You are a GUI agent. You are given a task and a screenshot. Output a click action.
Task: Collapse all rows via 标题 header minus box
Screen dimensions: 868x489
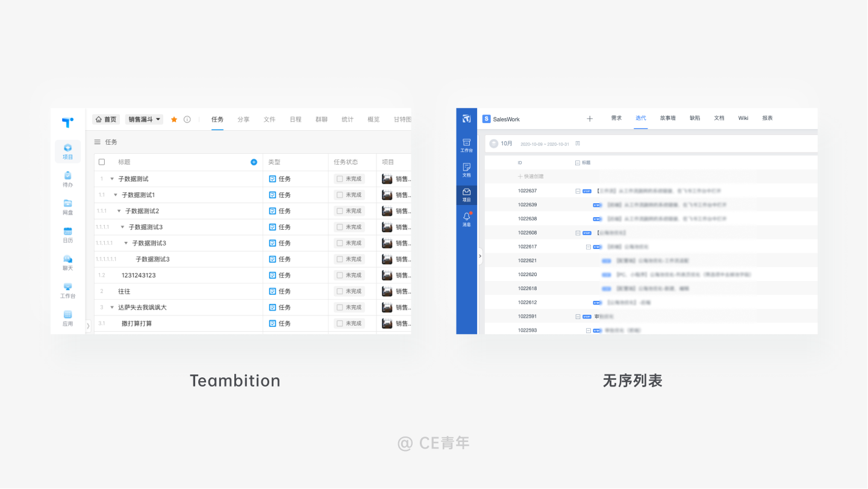point(578,163)
